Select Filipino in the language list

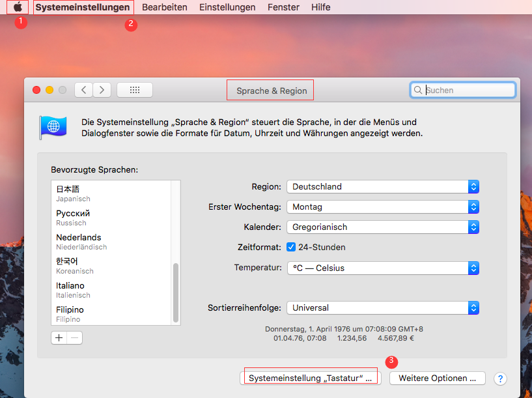tap(111, 314)
